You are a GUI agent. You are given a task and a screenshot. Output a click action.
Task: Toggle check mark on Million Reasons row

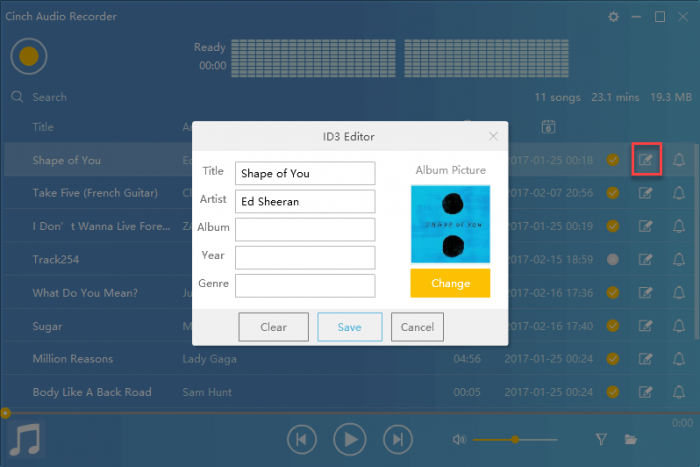pos(613,359)
